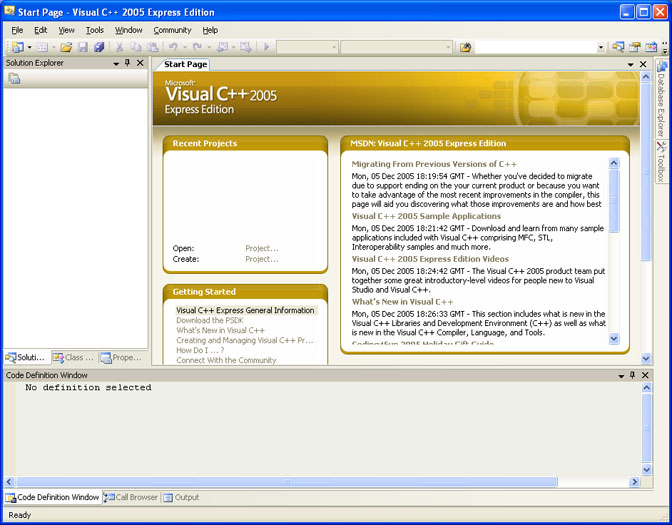The width and height of the screenshot is (672, 525).
Task: Click Start Page scroll-down arrow
Action: coord(646,358)
